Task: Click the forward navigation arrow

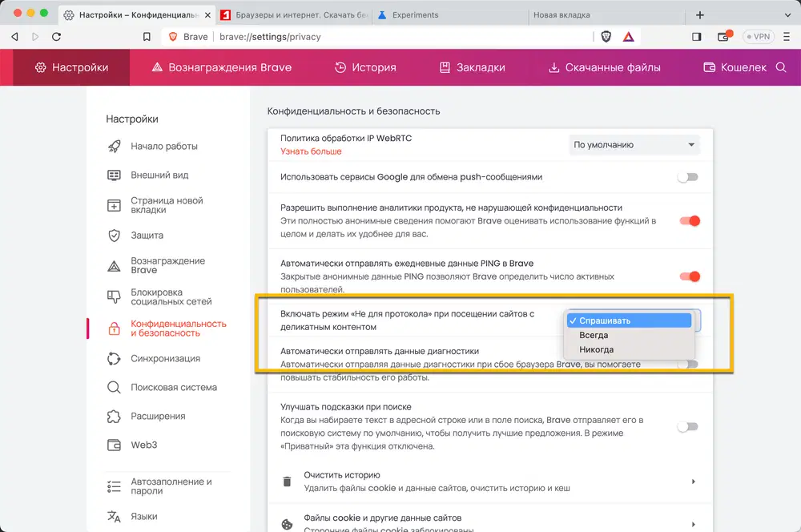Action: pyautogui.click(x=35, y=37)
